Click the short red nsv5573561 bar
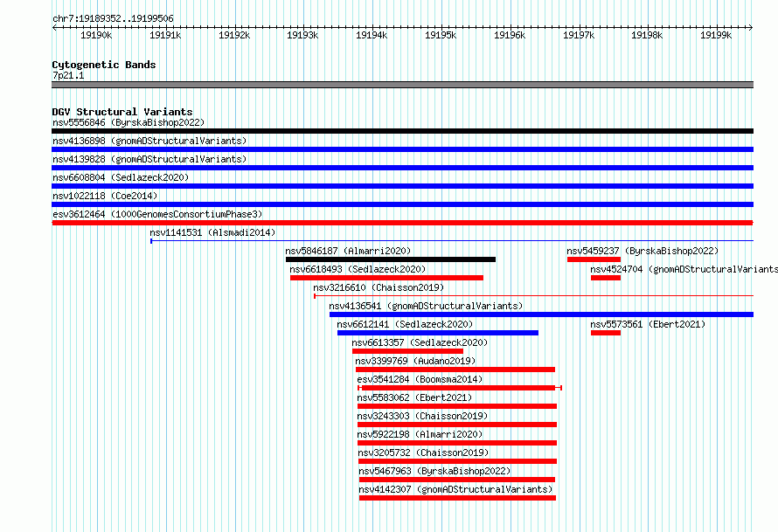Image resolution: width=778 pixels, height=532 pixels. [606, 333]
